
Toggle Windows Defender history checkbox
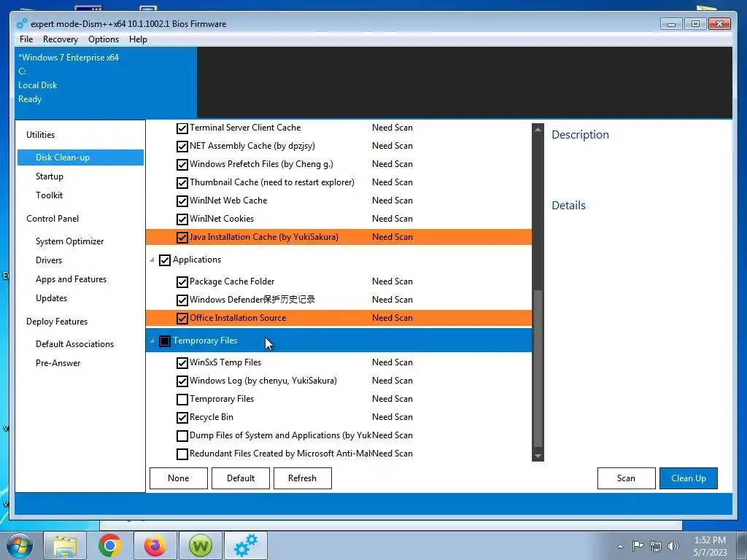click(182, 300)
